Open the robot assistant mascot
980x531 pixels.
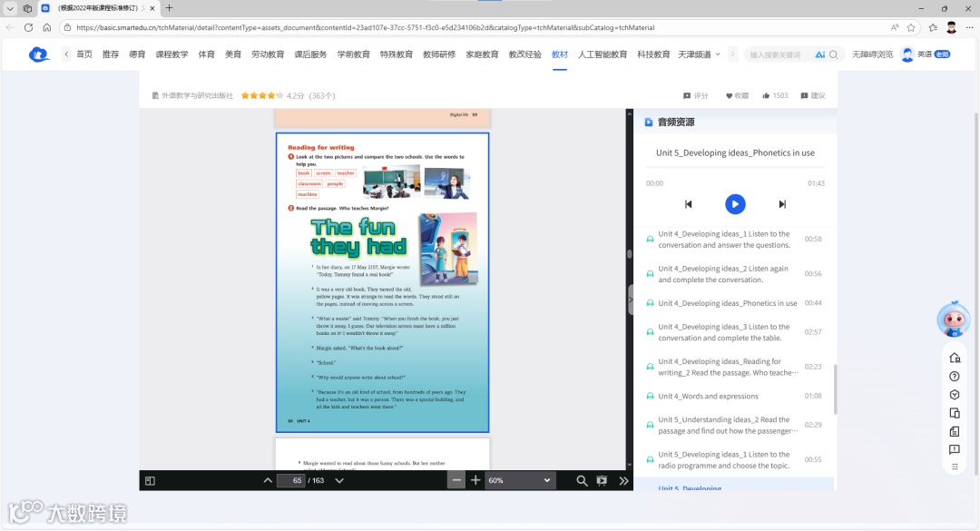(x=953, y=319)
